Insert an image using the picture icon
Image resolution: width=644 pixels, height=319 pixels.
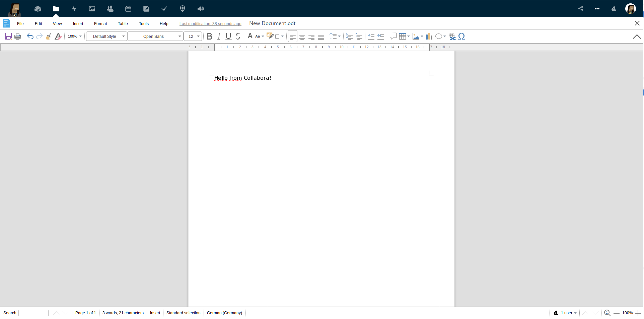click(416, 36)
